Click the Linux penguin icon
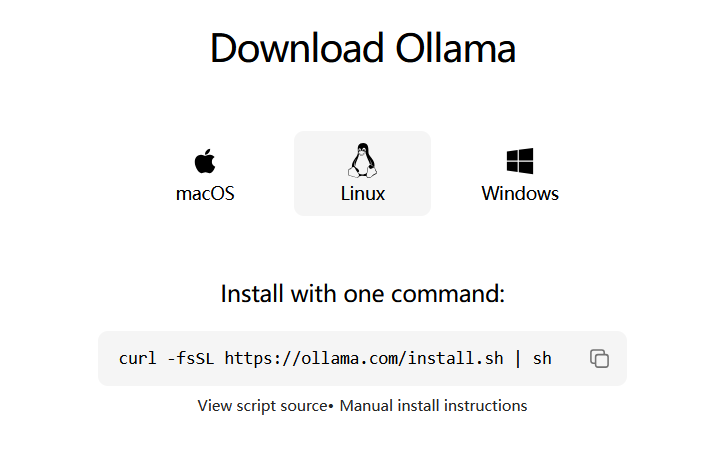This screenshot has height=451, width=728. (x=362, y=160)
